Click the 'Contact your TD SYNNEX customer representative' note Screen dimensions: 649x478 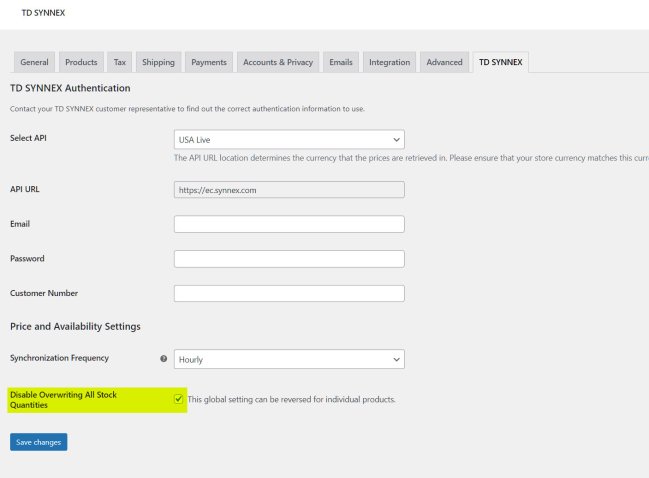click(x=187, y=109)
